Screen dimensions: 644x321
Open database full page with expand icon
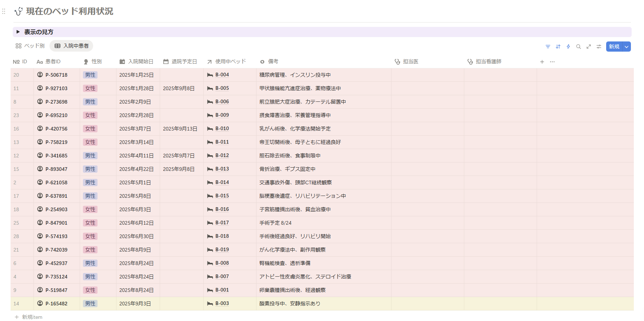(588, 47)
